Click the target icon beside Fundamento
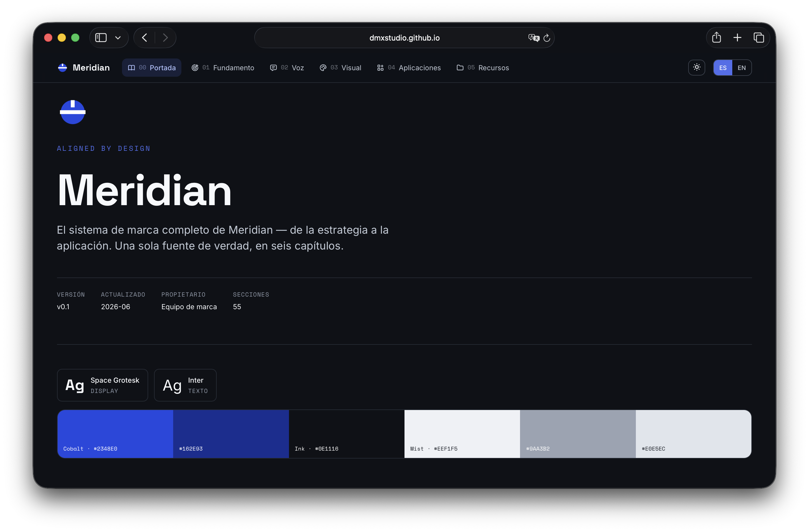Image resolution: width=809 pixels, height=532 pixels. pyautogui.click(x=195, y=68)
